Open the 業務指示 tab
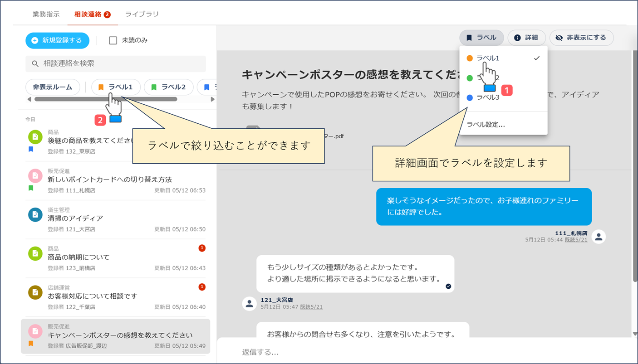 coord(46,14)
